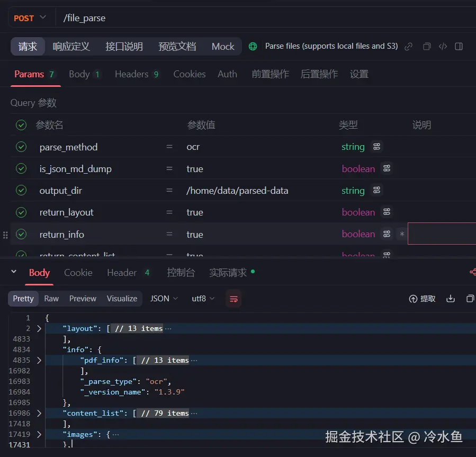This screenshot has height=457, width=476.
Task: Open the 前置操作 tab
Action: [270, 74]
